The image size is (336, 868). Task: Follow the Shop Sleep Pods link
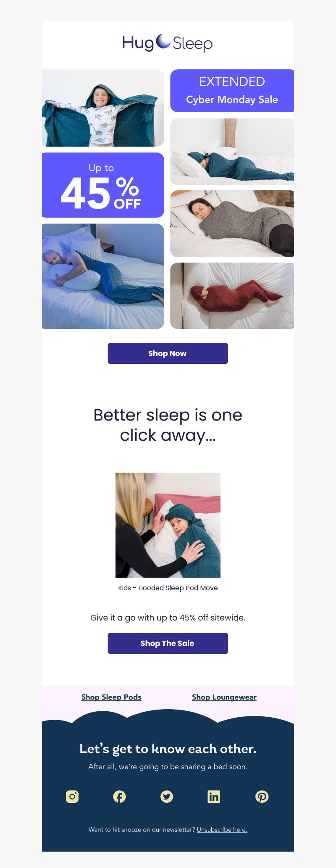point(111,697)
